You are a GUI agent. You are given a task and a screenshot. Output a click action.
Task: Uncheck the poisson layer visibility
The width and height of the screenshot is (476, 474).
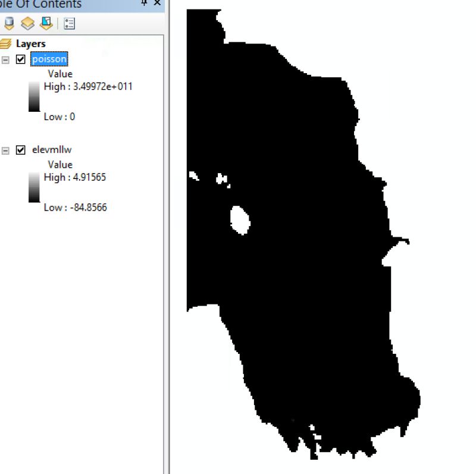click(x=20, y=59)
